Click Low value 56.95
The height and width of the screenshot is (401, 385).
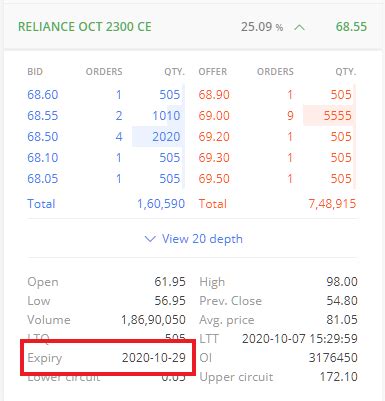(x=170, y=301)
